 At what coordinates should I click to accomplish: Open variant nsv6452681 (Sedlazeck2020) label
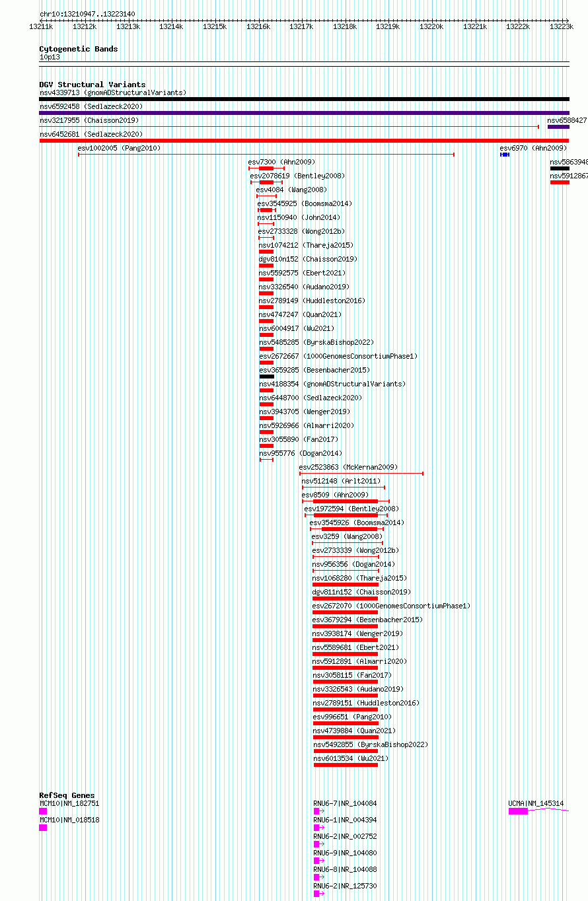91,134
